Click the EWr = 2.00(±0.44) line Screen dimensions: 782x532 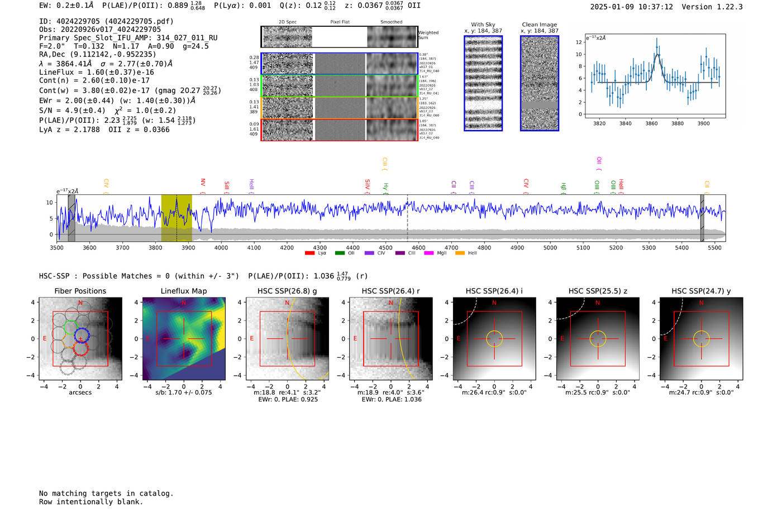pos(117,100)
